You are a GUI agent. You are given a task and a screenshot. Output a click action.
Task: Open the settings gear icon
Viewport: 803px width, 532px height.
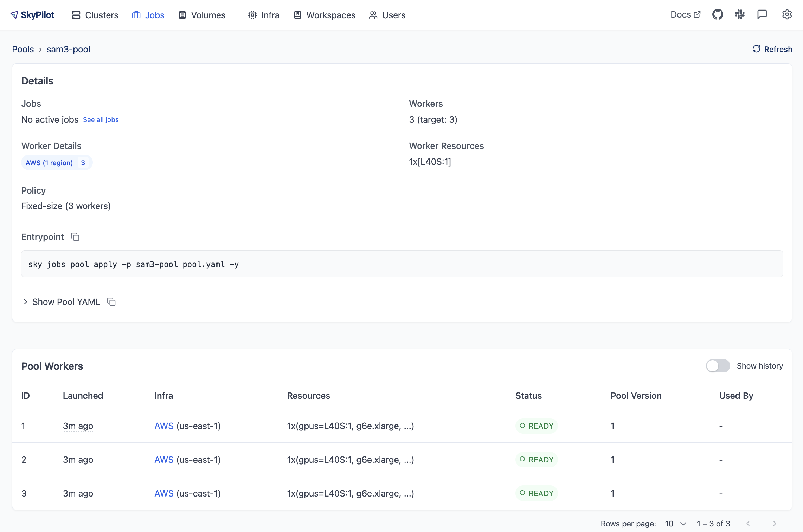click(x=787, y=15)
